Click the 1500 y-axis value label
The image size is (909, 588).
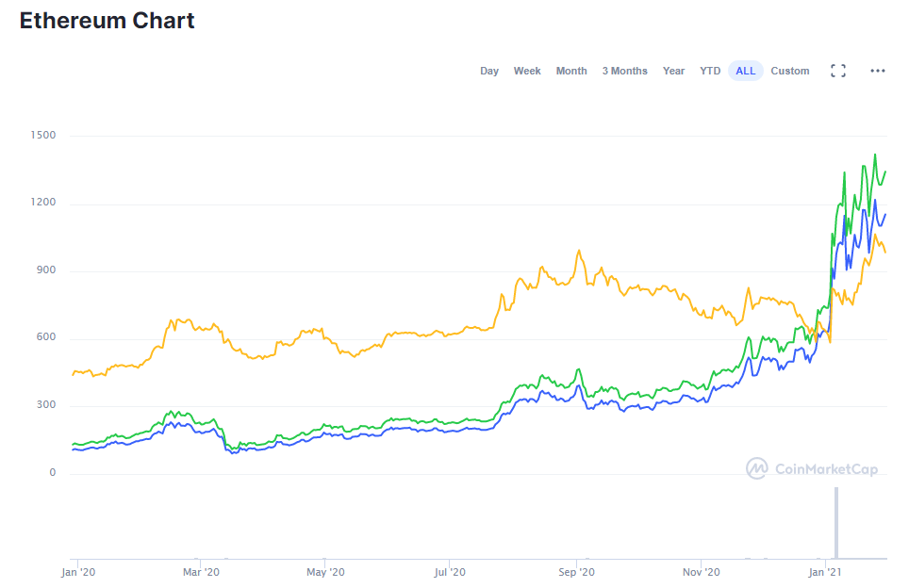pos(42,136)
